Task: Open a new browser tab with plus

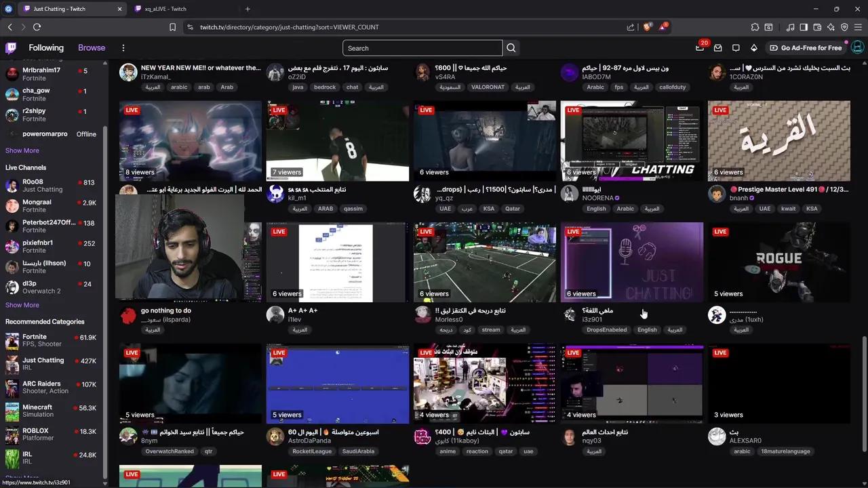Action: [x=248, y=9]
